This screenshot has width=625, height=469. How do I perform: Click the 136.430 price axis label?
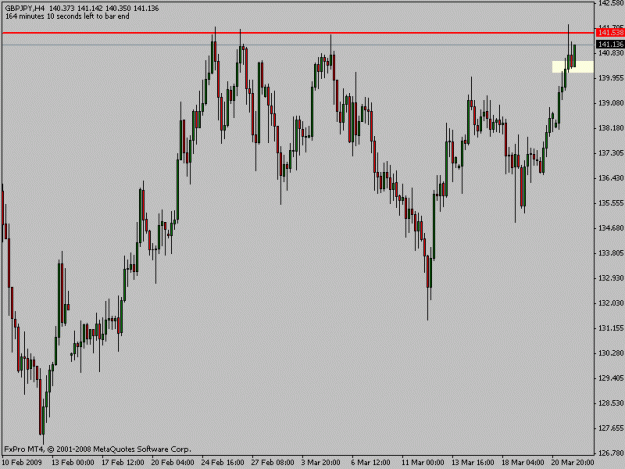(x=610, y=178)
